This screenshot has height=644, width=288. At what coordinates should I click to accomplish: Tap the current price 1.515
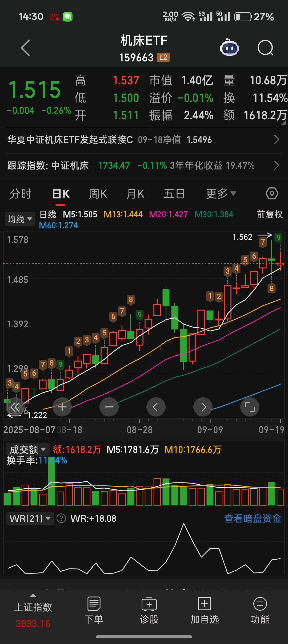tap(35, 90)
